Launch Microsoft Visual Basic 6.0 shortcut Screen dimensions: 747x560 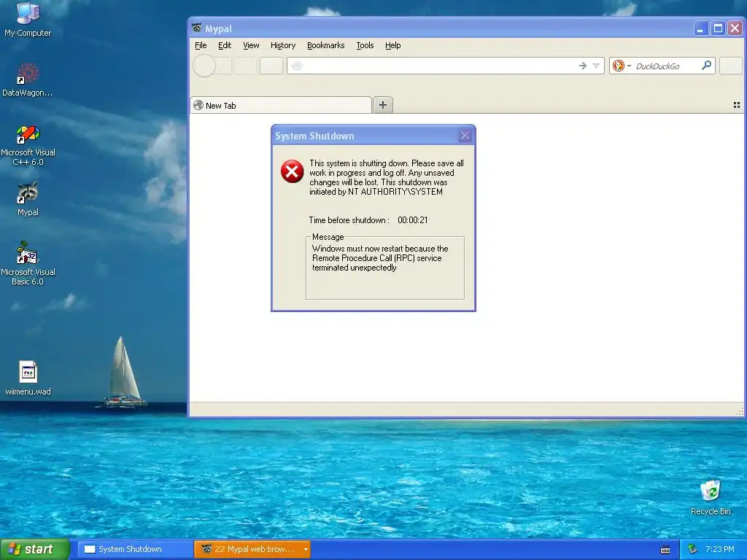point(28,263)
